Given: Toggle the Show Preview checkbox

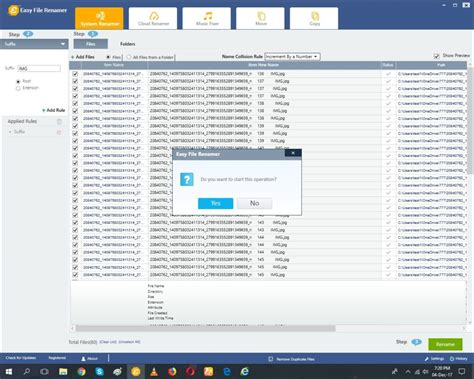Looking at the screenshot, I should click(436, 56).
